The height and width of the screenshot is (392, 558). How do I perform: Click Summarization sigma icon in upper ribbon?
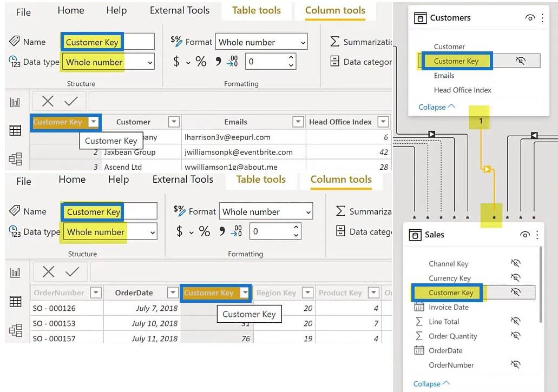click(x=334, y=42)
